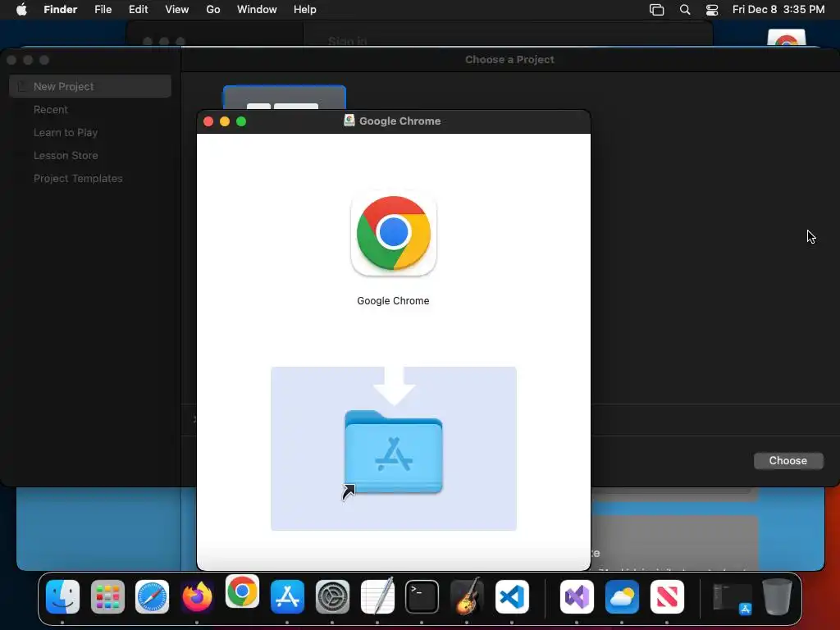Open the View menu

177,9
